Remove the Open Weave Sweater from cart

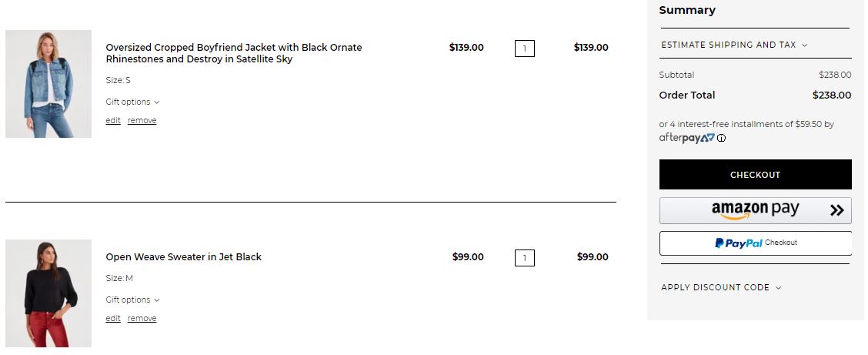pos(142,319)
